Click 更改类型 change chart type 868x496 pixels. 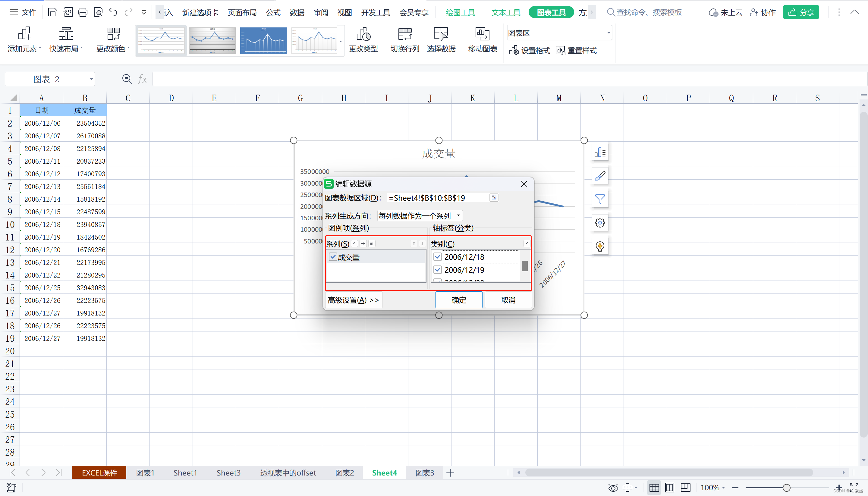point(363,40)
